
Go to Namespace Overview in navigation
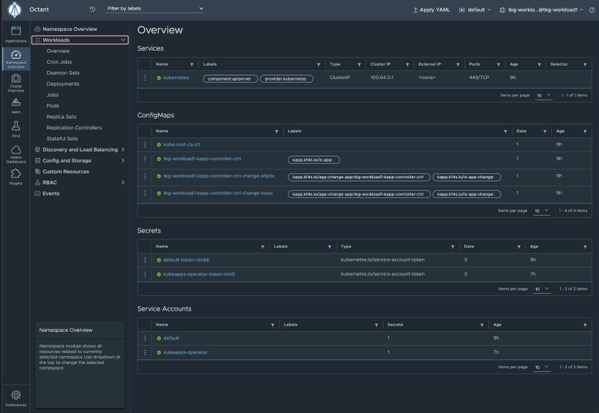[x=70, y=29]
